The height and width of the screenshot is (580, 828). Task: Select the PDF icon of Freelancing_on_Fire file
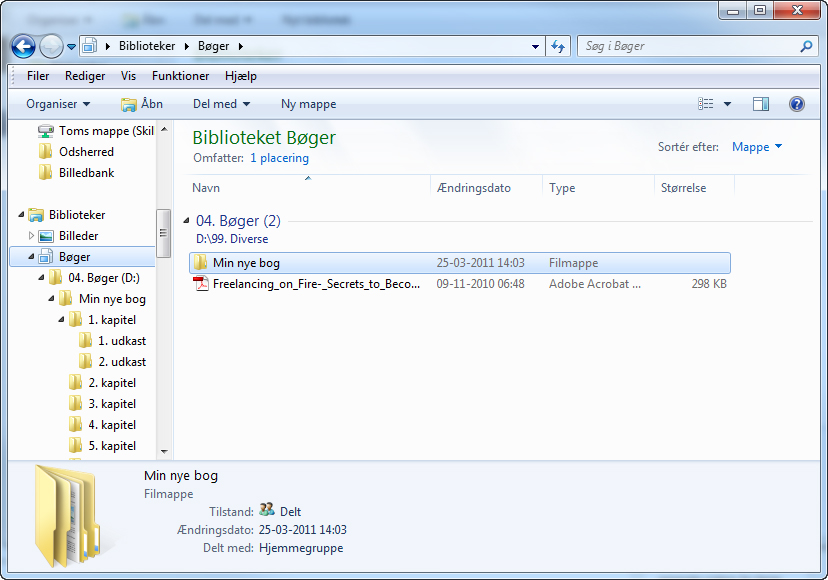pyautogui.click(x=201, y=284)
